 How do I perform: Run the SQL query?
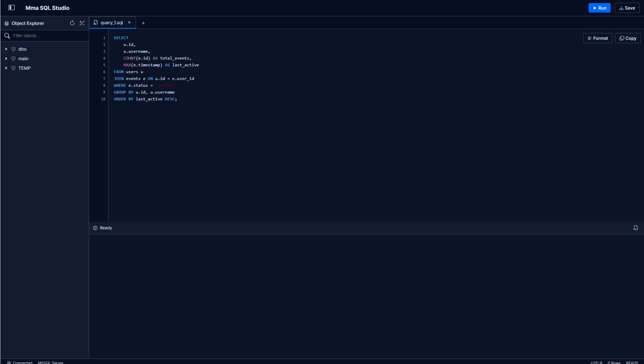tap(599, 8)
